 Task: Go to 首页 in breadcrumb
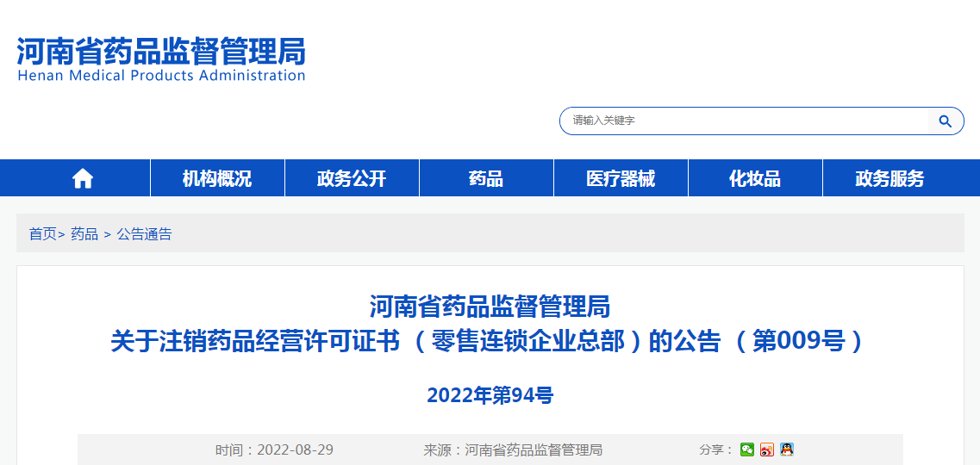pyautogui.click(x=43, y=235)
